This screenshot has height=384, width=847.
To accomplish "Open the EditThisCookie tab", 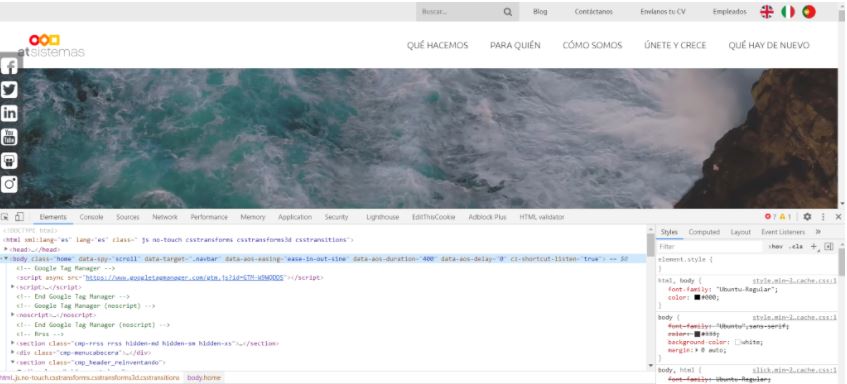I will [x=433, y=217].
